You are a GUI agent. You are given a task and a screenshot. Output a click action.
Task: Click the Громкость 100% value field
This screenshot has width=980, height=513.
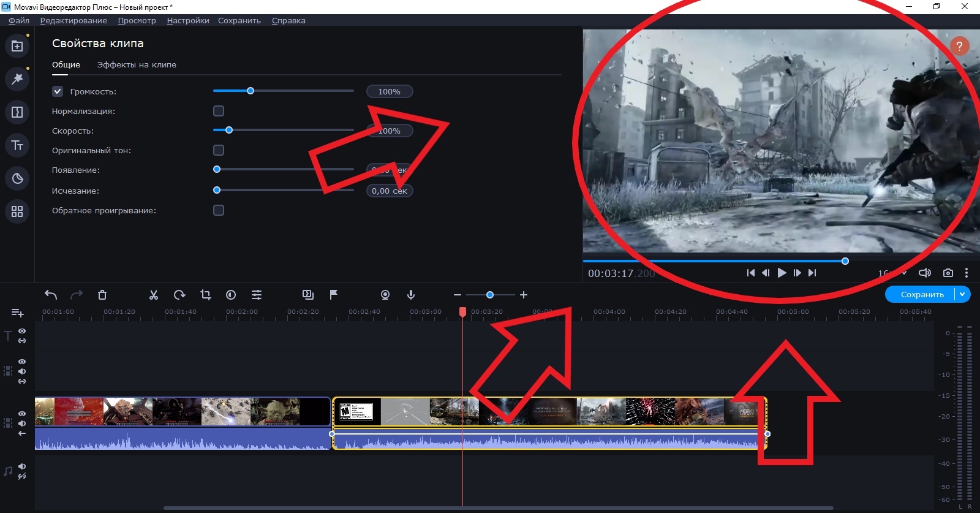pyautogui.click(x=390, y=91)
